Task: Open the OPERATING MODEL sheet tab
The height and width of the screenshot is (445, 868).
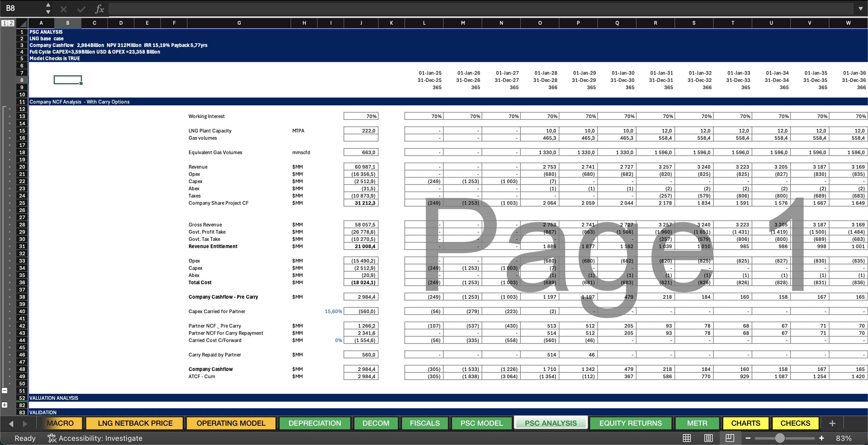Action: 231,423
